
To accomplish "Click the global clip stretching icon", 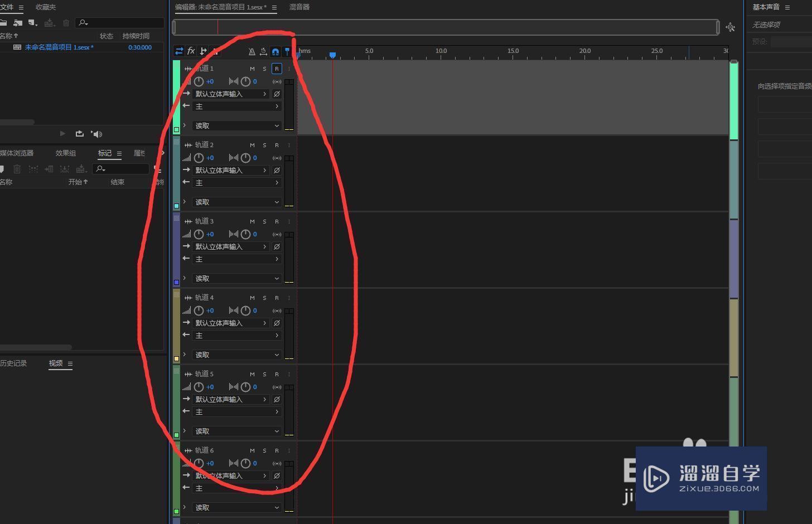I will (263, 52).
